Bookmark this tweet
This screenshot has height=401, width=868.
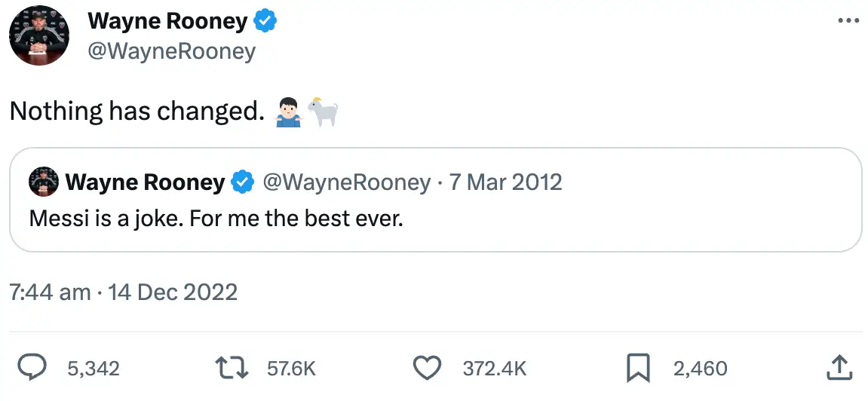tap(639, 368)
